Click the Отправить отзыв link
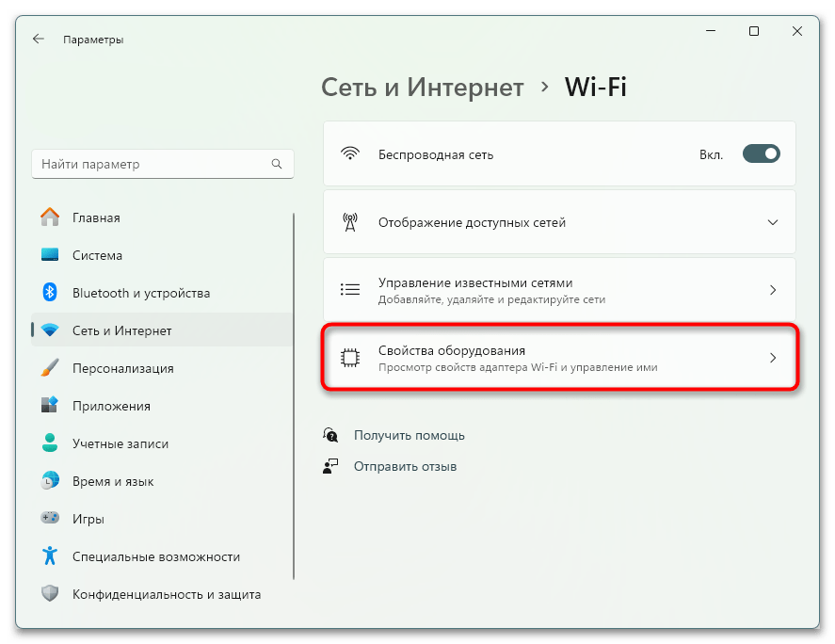 point(405,467)
